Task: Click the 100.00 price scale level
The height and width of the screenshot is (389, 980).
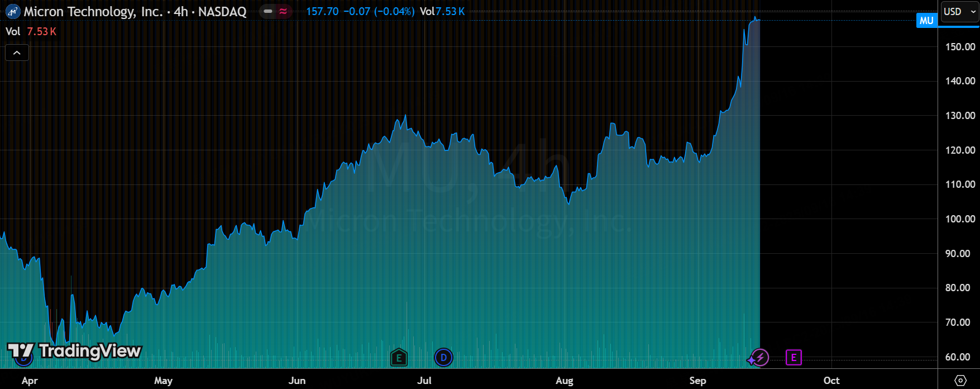Action: tap(960, 219)
